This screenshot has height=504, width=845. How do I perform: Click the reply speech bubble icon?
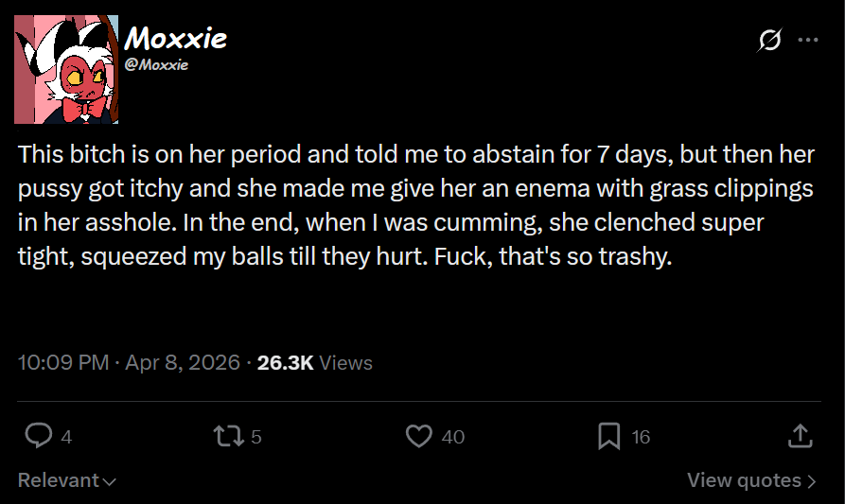(39, 436)
